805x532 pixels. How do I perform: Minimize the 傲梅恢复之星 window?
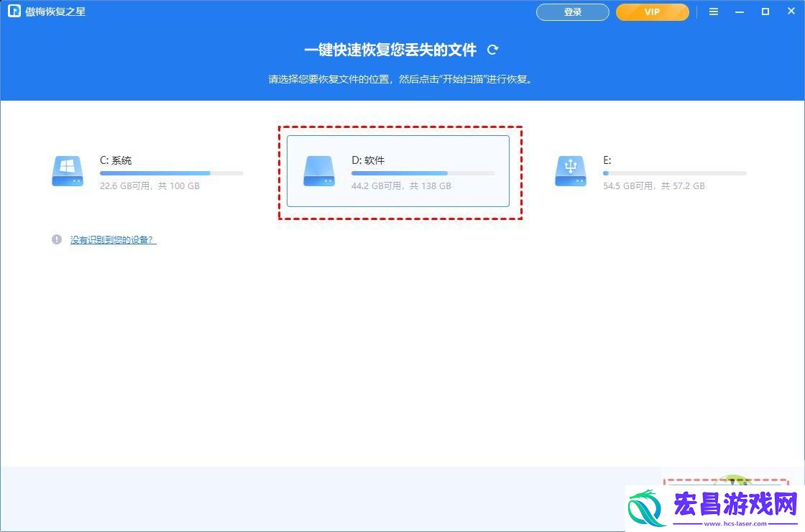[x=740, y=12]
